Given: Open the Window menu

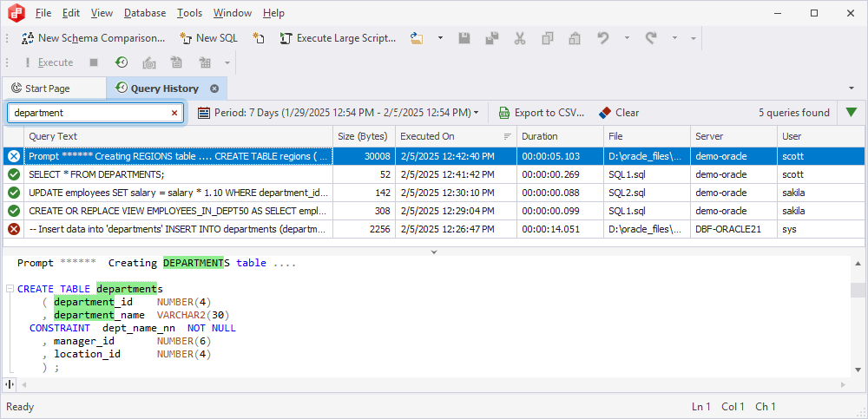Looking at the screenshot, I should (233, 13).
